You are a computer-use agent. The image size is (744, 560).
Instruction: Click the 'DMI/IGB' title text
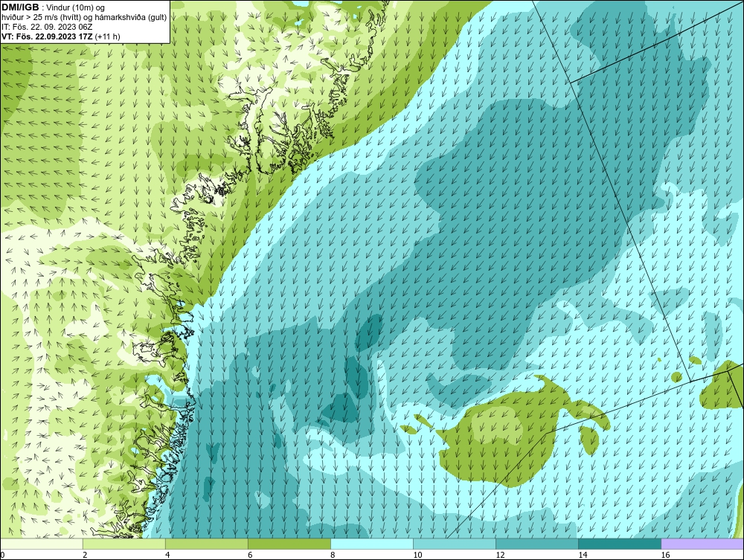[20, 7]
